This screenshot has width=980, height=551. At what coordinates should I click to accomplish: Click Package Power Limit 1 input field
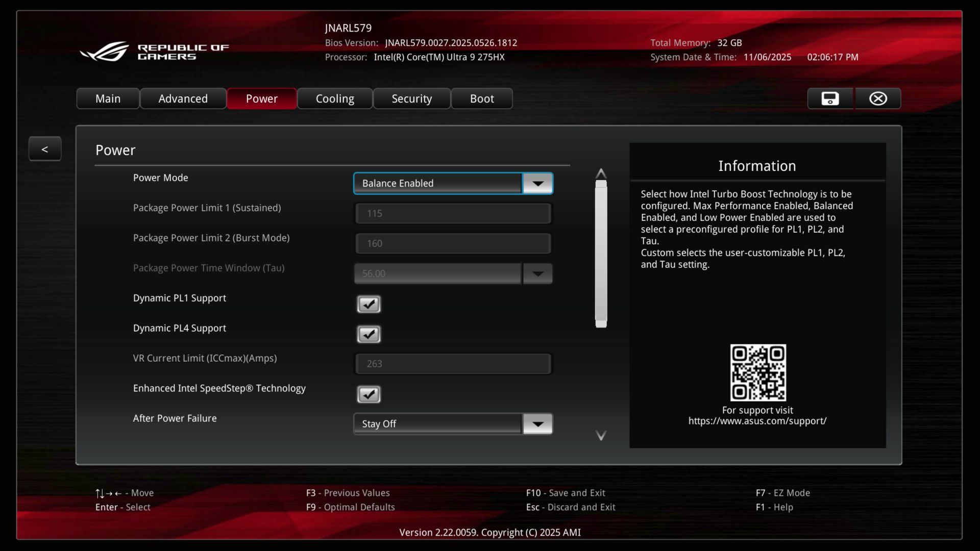(x=453, y=213)
